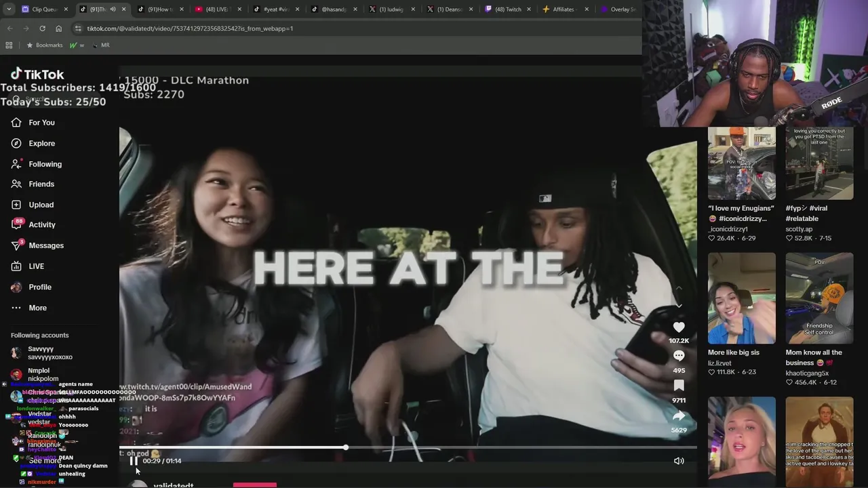Open the For You feed
The width and height of the screenshot is (868, 488).
[x=33, y=123]
